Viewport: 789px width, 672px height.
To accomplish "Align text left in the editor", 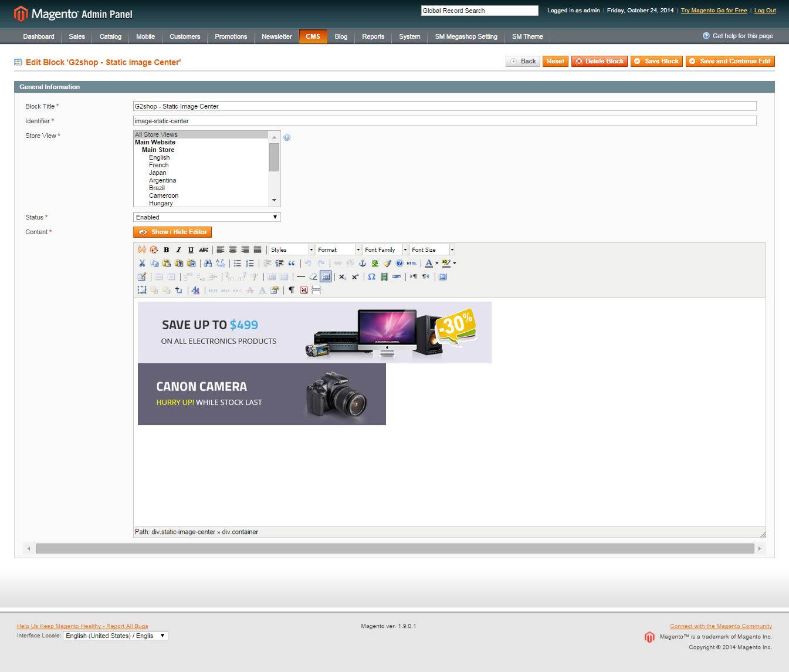I will pos(221,250).
